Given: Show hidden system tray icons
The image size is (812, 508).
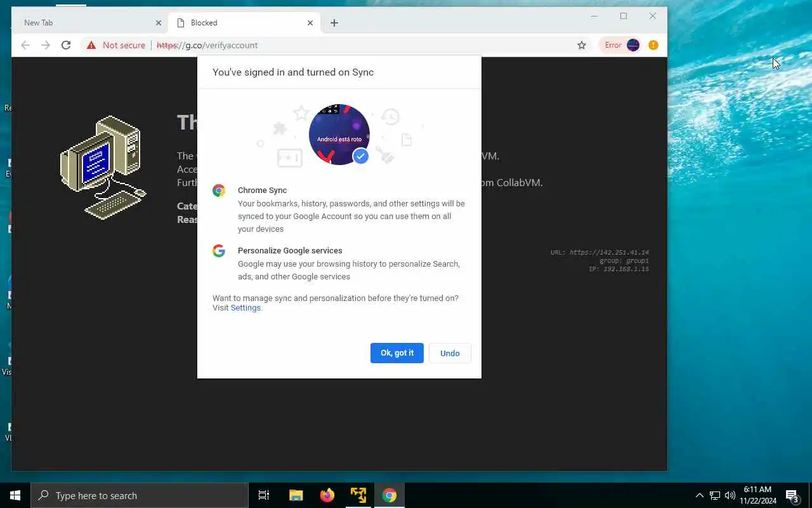Looking at the screenshot, I should [x=699, y=495].
